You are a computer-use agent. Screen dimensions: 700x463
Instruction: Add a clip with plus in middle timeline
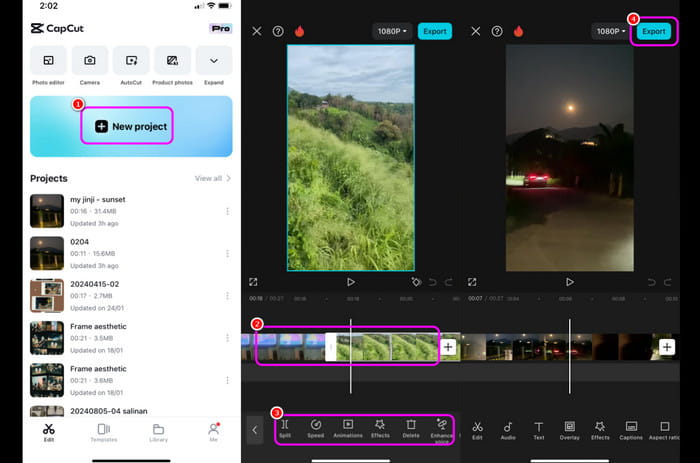pos(448,347)
